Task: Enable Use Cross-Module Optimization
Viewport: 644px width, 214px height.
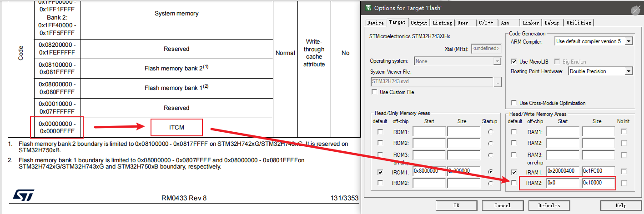Action: tap(514, 103)
